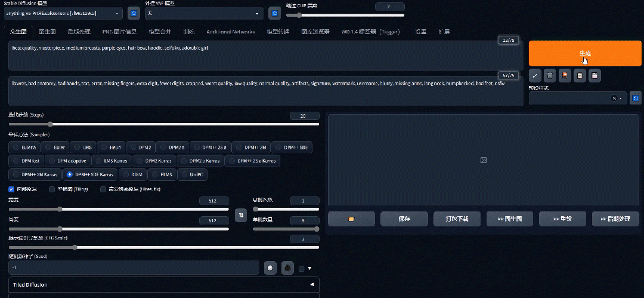This screenshot has width=644, height=298.
Task: Open the 模型合并 tab
Action: 160,32
